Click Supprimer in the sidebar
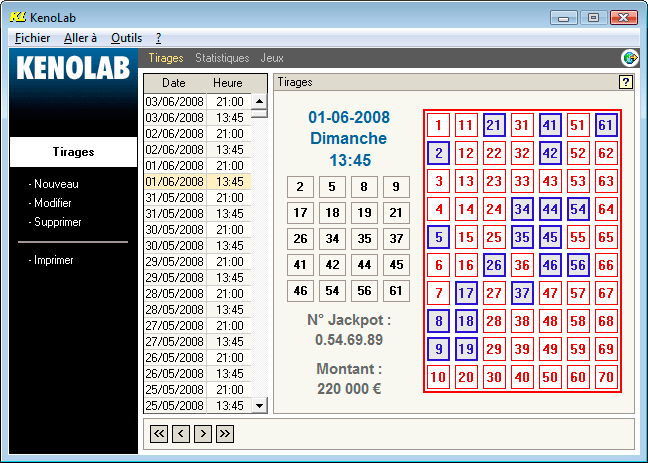This screenshot has height=463, width=648. point(55,222)
